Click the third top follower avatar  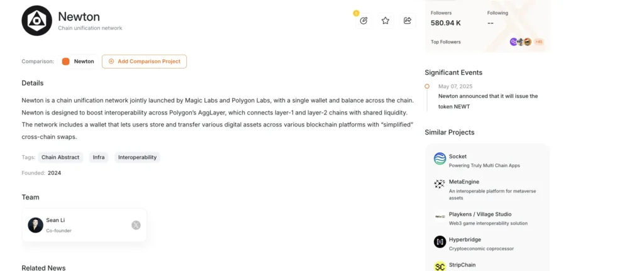click(x=528, y=42)
